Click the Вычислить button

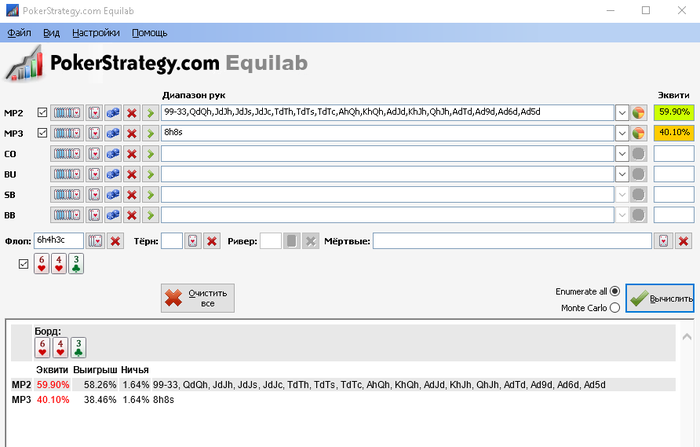[x=660, y=298]
